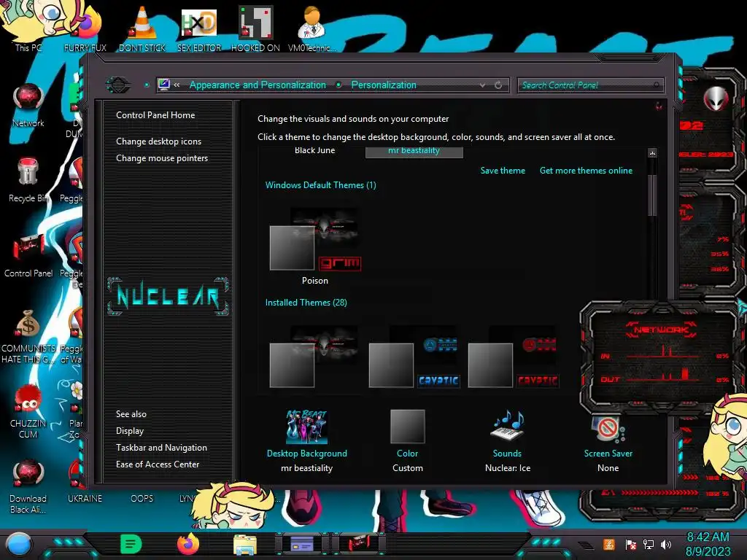
Task: Focus the Search Control Panel field
Action: coord(586,85)
